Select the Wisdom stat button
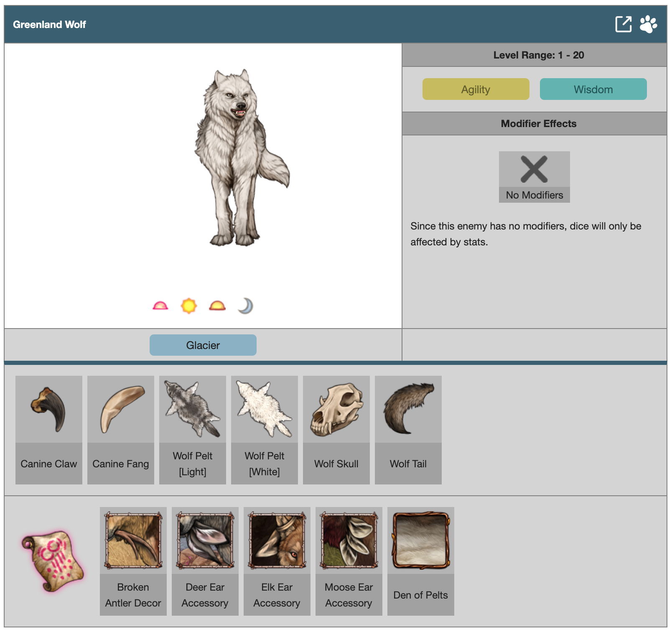The height and width of the screenshot is (632, 672). (x=593, y=89)
